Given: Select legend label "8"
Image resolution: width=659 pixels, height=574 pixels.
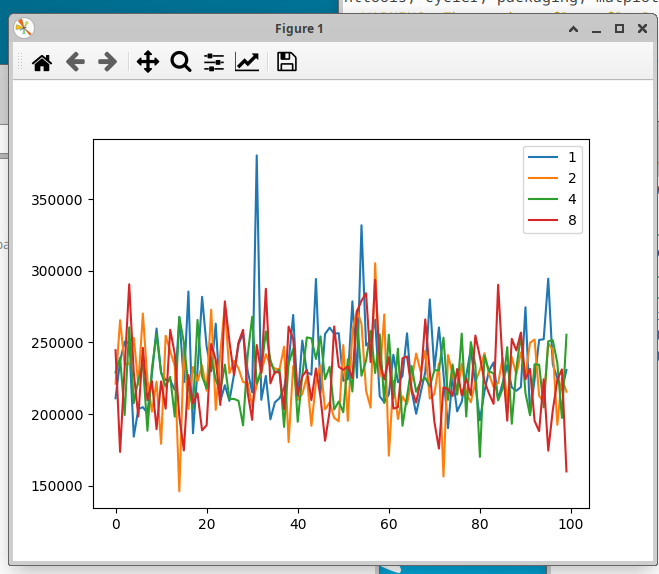Looking at the screenshot, I should (572, 221).
